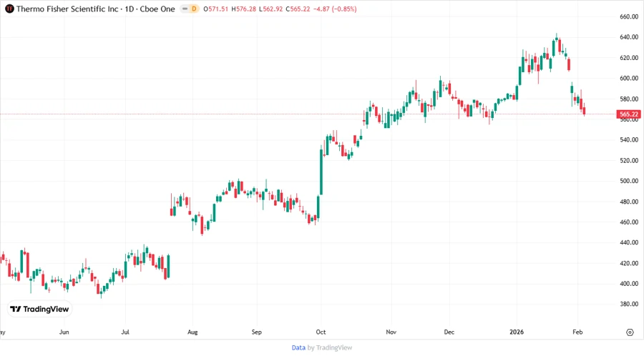Click the Dec label on time axis

click(x=449, y=332)
